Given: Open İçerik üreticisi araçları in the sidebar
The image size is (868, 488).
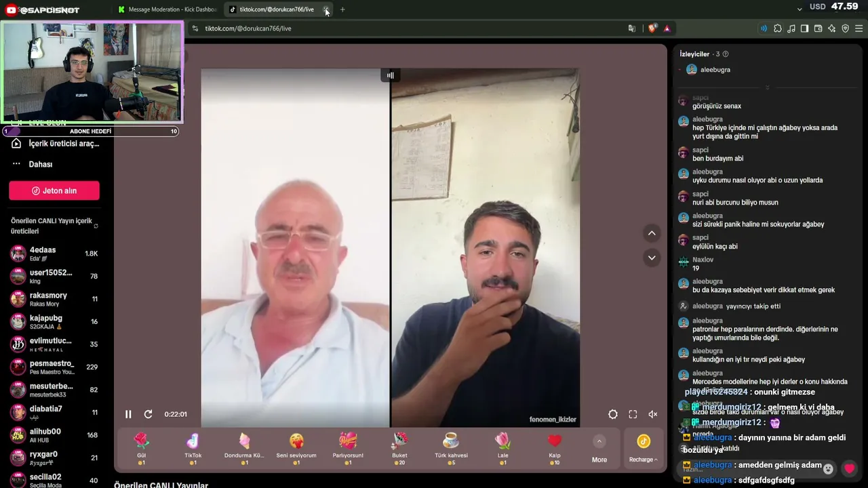Looking at the screenshot, I should coord(57,144).
